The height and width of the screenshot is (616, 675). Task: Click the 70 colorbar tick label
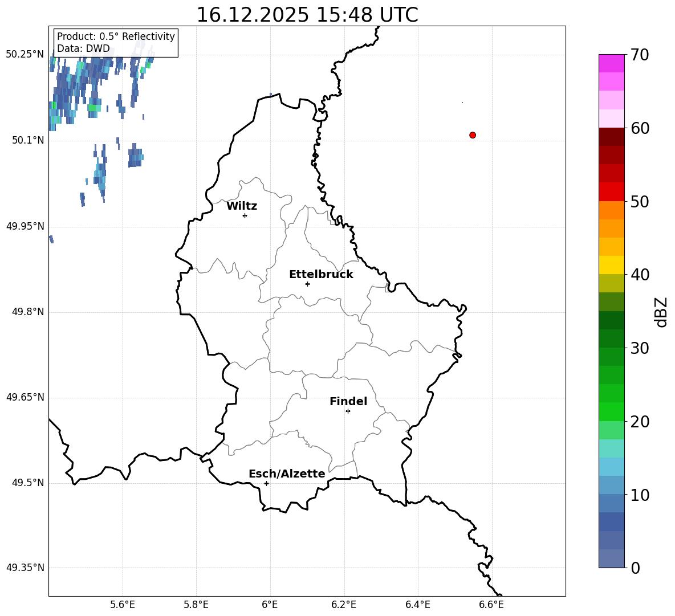[640, 55]
